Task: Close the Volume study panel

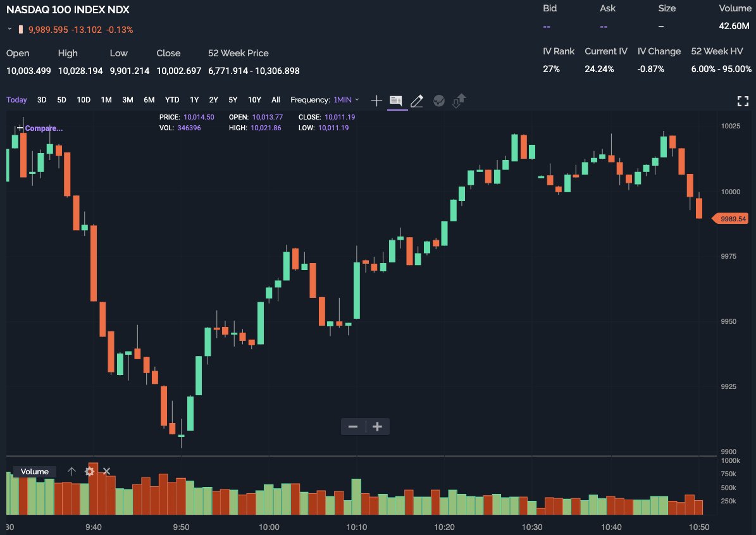Action: (106, 471)
